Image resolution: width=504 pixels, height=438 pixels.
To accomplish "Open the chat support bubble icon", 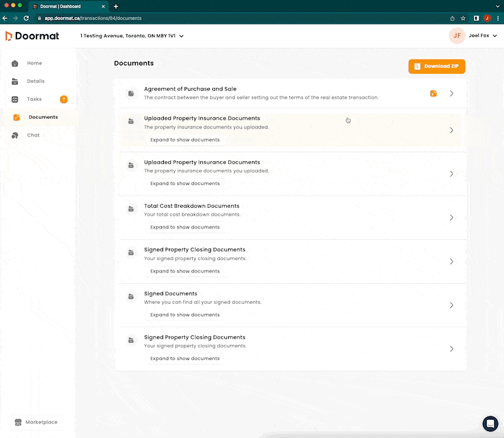I will tap(490, 424).
